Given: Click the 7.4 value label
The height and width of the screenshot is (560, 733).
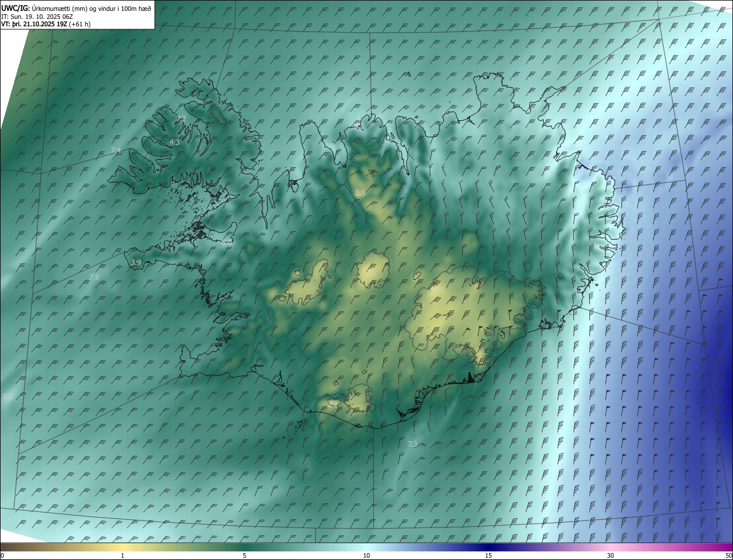Looking at the screenshot, I should click(x=116, y=151).
